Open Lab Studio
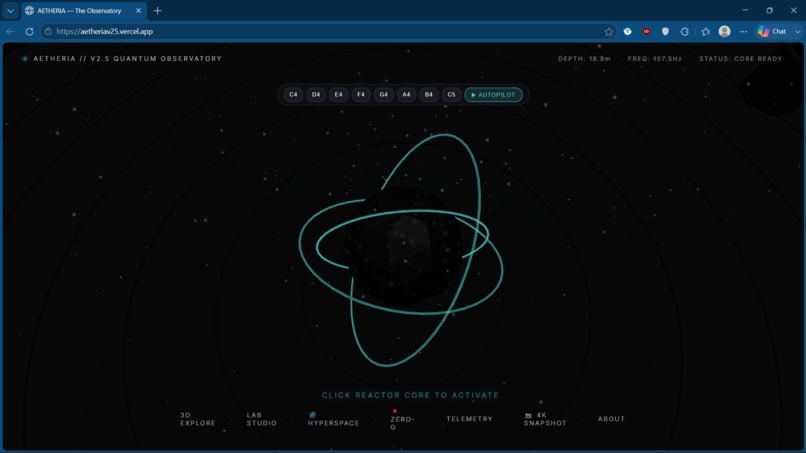The width and height of the screenshot is (806, 453). click(x=261, y=419)
